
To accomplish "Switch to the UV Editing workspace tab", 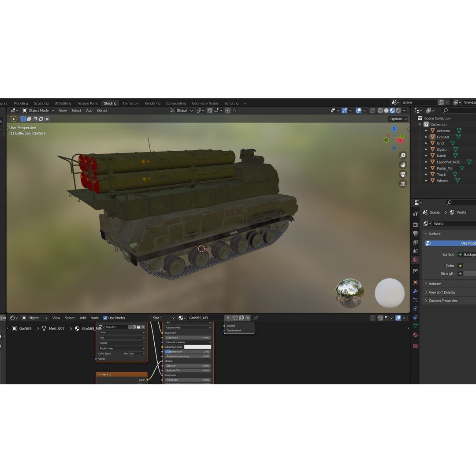I will pos(63,103).
